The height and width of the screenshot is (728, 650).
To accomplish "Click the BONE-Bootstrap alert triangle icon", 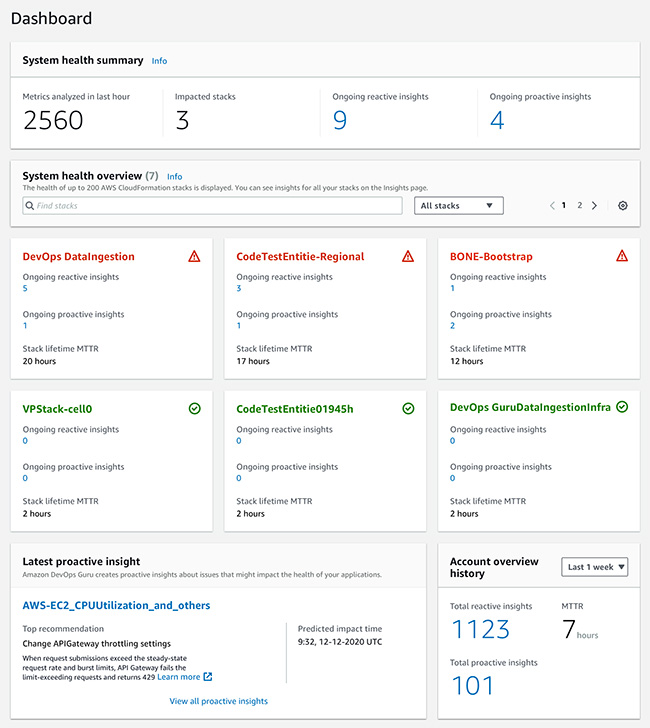I will click(x=622, y=256).
